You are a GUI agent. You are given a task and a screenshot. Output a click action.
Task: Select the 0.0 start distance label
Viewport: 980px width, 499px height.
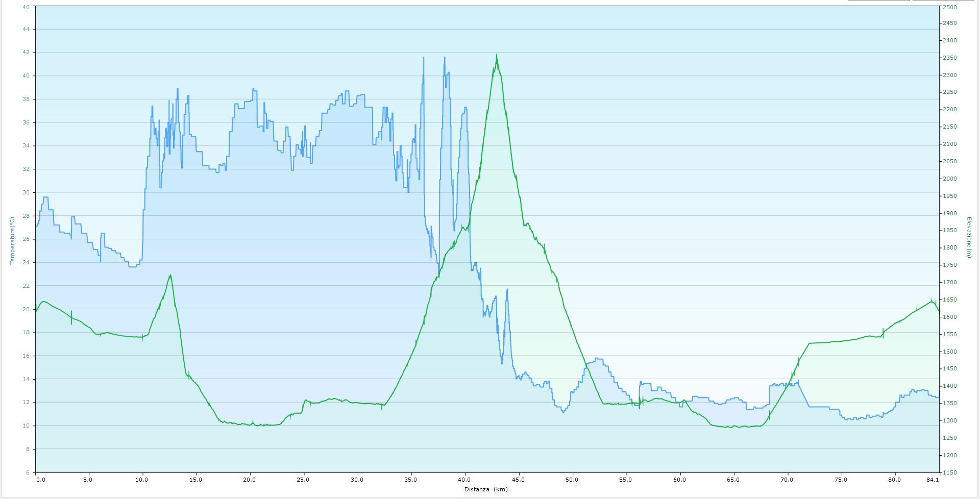pyautogui.click(x=41, y=480)
